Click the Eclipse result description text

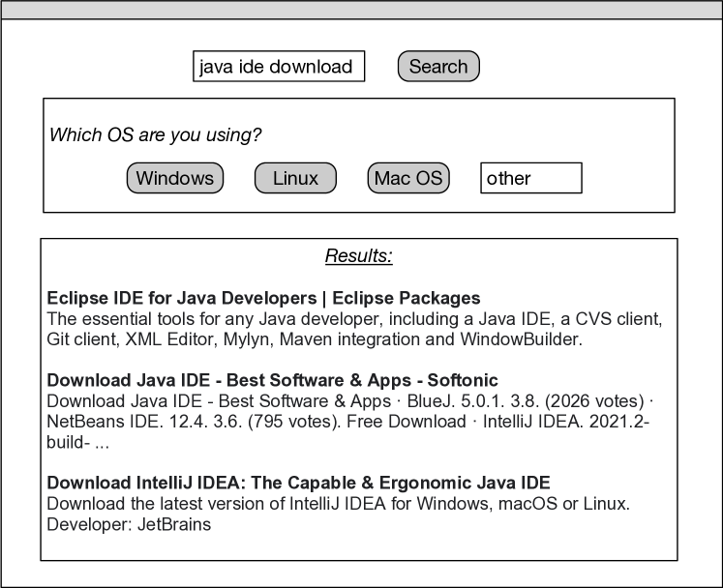tap(353, 329)
